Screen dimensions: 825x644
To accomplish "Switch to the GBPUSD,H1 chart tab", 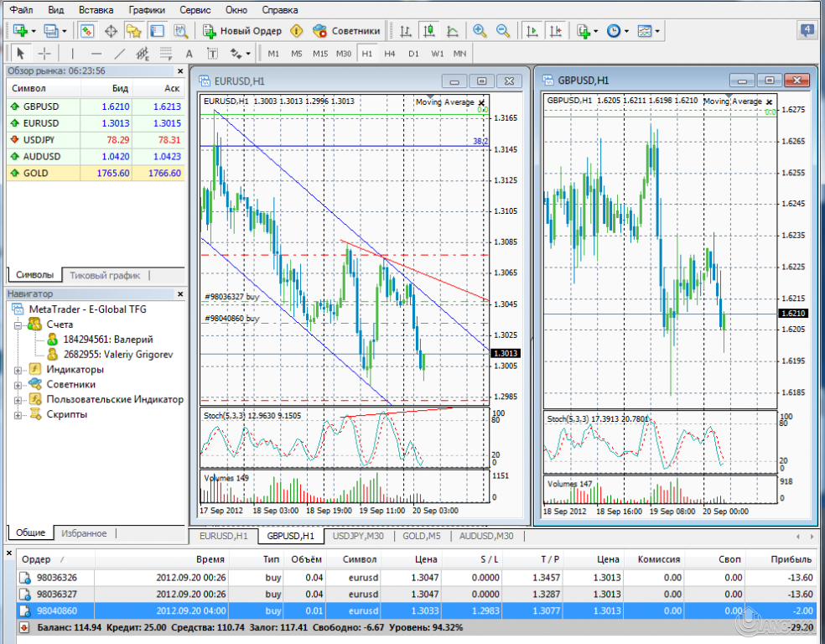I will point(289,535).
